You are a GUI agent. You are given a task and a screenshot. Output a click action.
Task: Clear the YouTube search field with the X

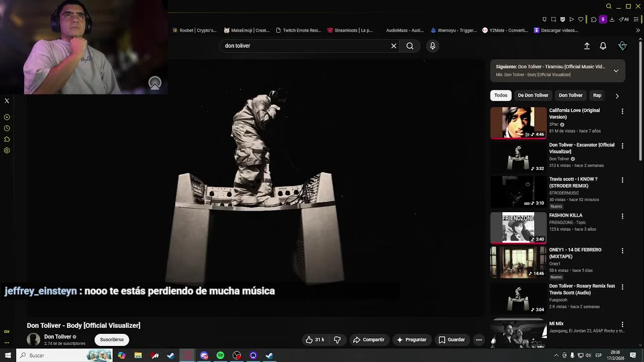click(x=393, y=46)
